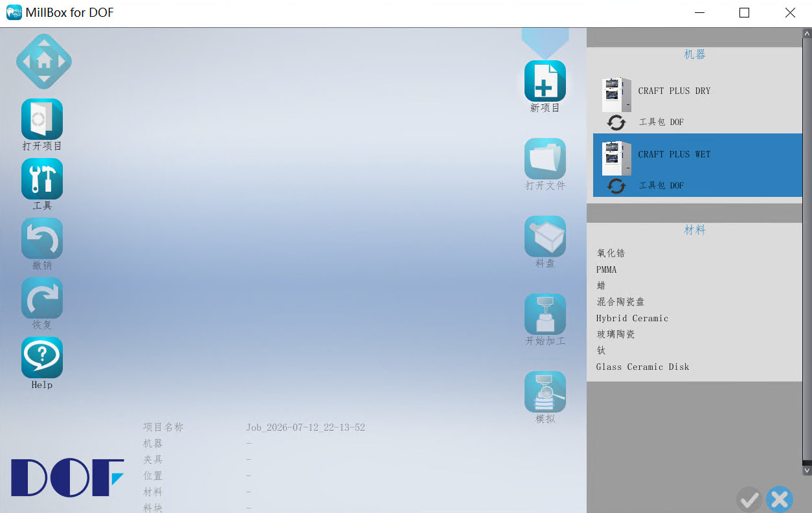812x513 pixels.
Task: Select material 混合陶瓷盘
Action: click(620, 302)
